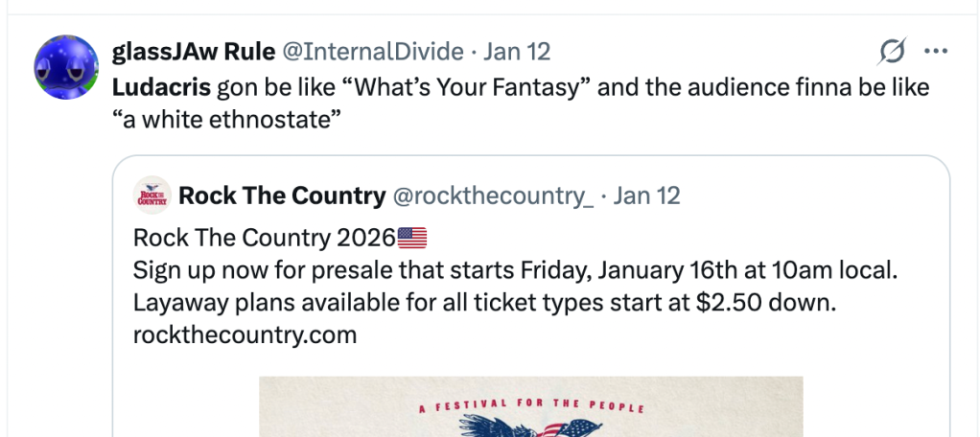
Task: Open the festival poster image
Action: [530, 407]
